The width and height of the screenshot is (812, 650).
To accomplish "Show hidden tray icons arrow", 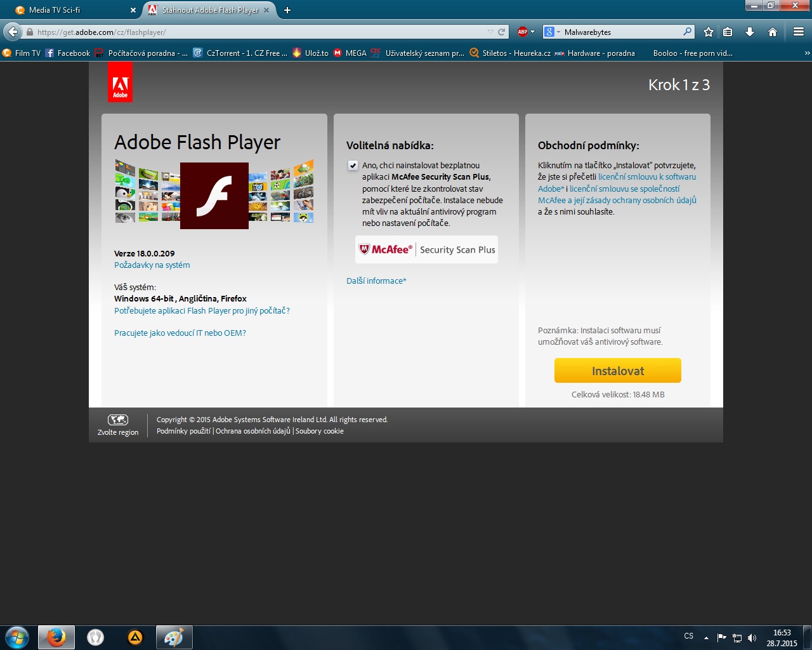I will coord(706,638).
